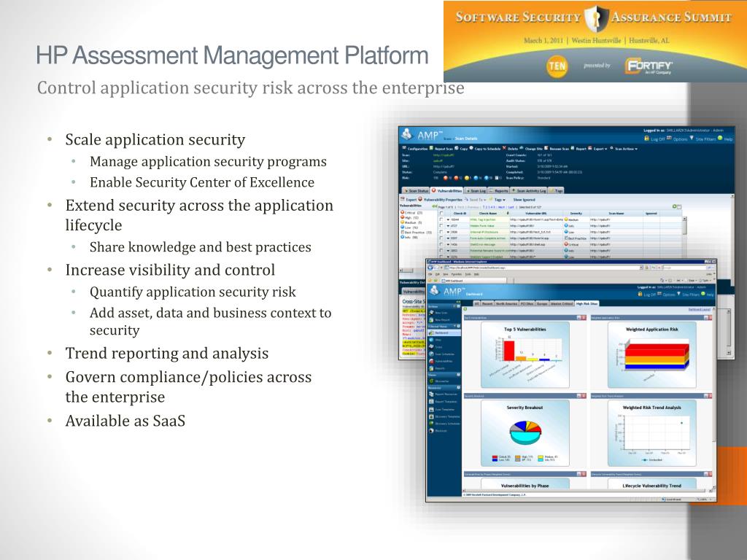747x560 pixels.
Task: Open Tags dropdown in Vulnerabilities toolbar
Action: [497, 200]
